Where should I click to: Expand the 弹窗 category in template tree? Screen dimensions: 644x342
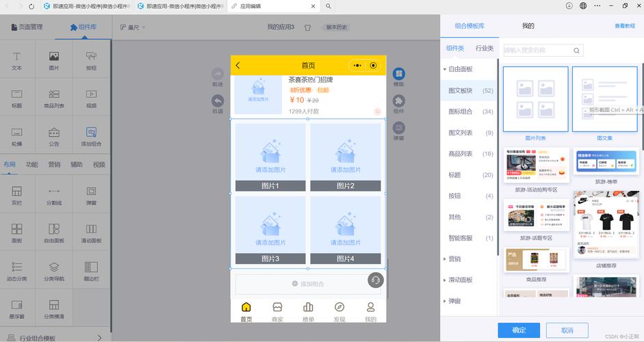click(445, 301)
